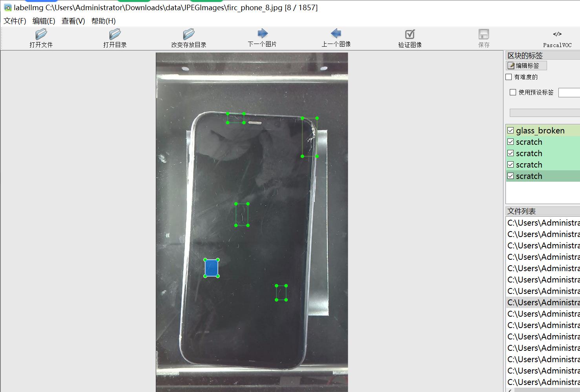Uncheck the fourth highlighted scratch checkbox
580x392 pixels.
click(x=511, y=176)
